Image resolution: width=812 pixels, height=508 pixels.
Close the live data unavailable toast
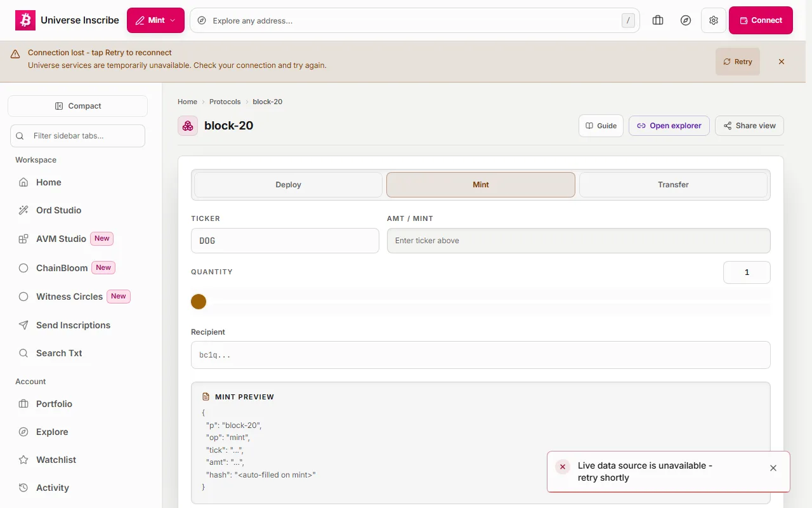773,468
